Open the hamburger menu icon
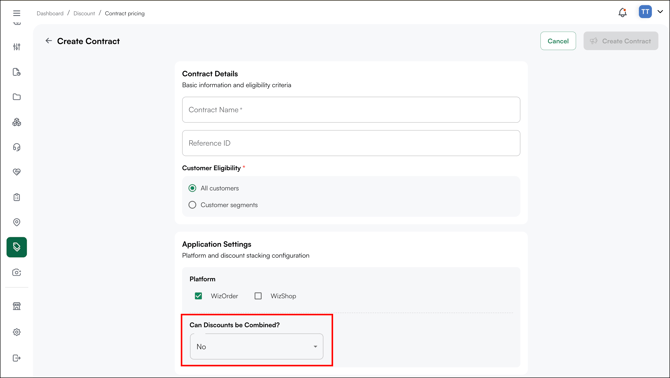This screenshot has height=378, width=670. tap(17, 13)
